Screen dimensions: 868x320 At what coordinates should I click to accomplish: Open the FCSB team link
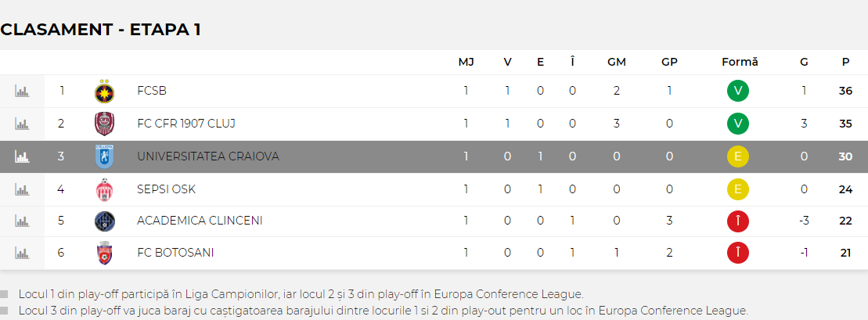[x=152, y=92]
